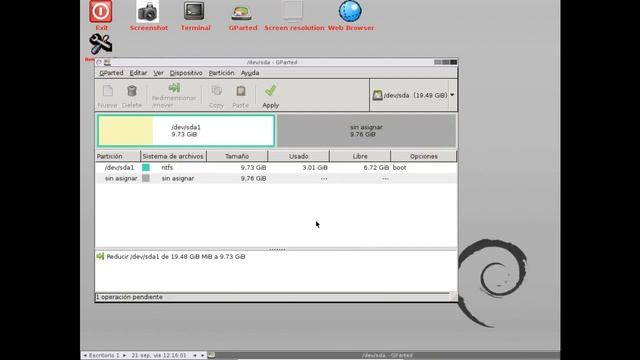Apply pending operations with green checkmark
This screenshot has height=360, width=640.
point(270,96)
